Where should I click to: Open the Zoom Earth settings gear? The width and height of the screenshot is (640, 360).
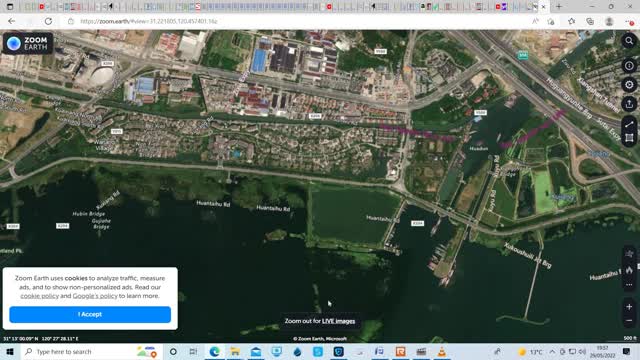[x=629, y=84]
